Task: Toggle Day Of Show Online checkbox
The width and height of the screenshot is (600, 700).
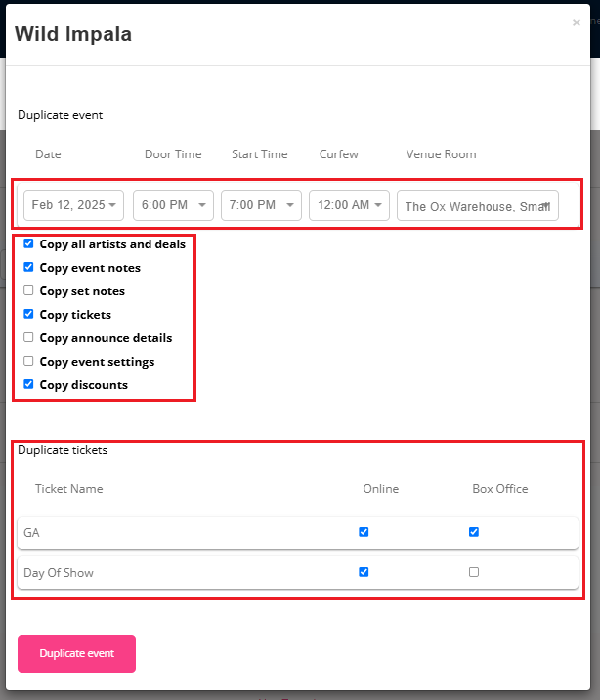Action: pos(364,572)
